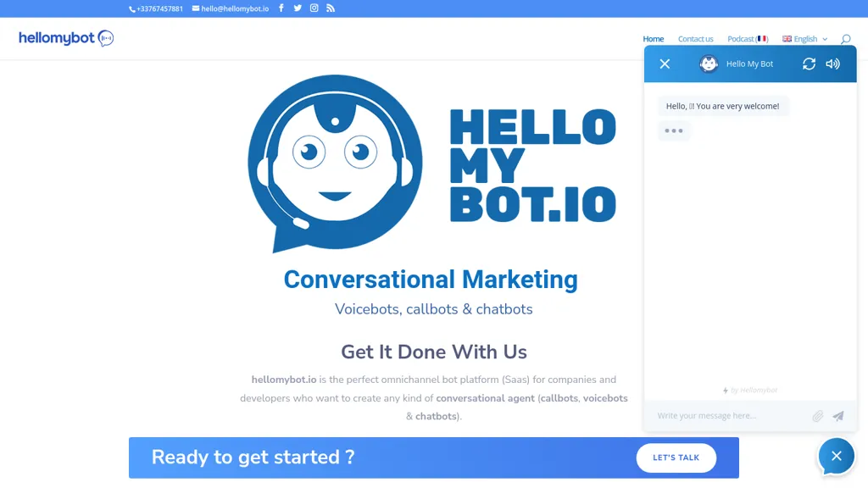Close the Hello My Bot chat panel
This screenshot has height=488, width=868.
[665, 64]
